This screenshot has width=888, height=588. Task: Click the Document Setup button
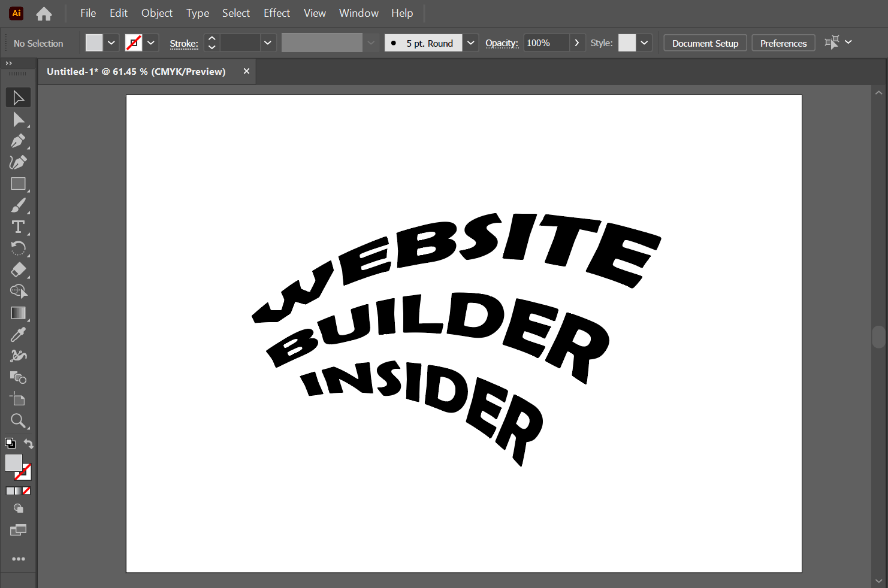coord(705,43)
